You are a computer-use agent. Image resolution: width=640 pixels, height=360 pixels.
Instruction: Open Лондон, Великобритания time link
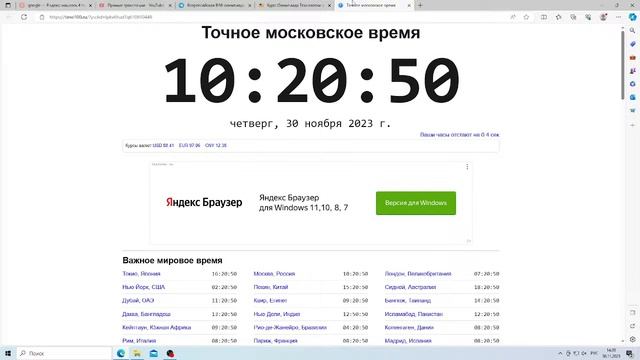click(x=418, y=274)
